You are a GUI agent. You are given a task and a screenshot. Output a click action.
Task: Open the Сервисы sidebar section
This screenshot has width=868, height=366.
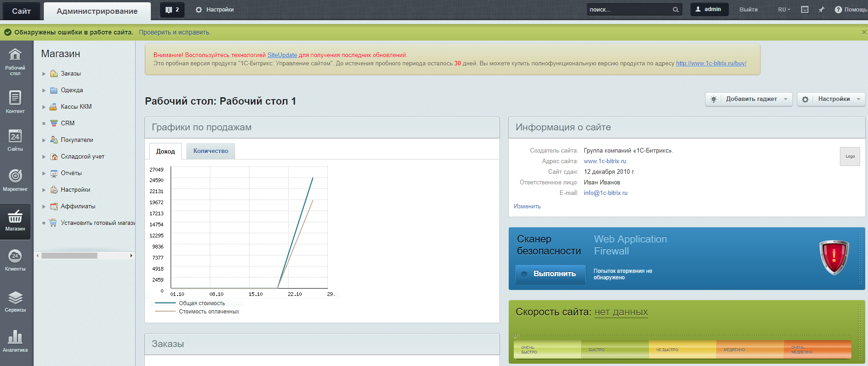click(15, 301)
